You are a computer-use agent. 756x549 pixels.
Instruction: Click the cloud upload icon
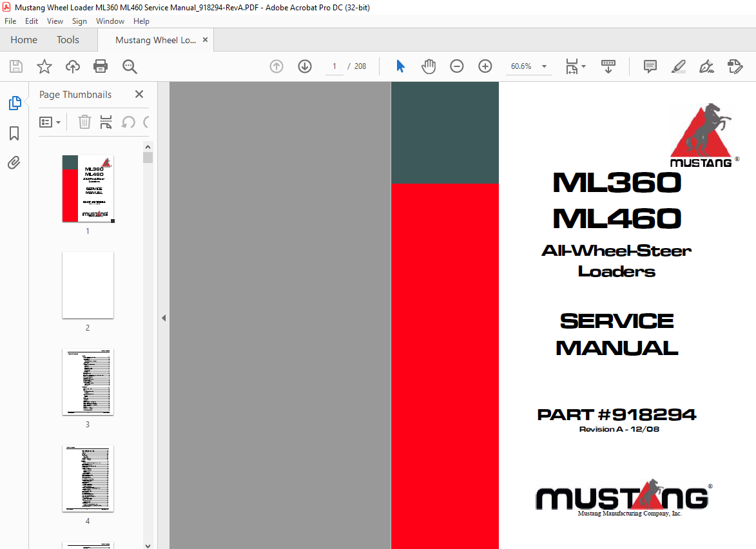pyautogui.click(x=73, y=66)
